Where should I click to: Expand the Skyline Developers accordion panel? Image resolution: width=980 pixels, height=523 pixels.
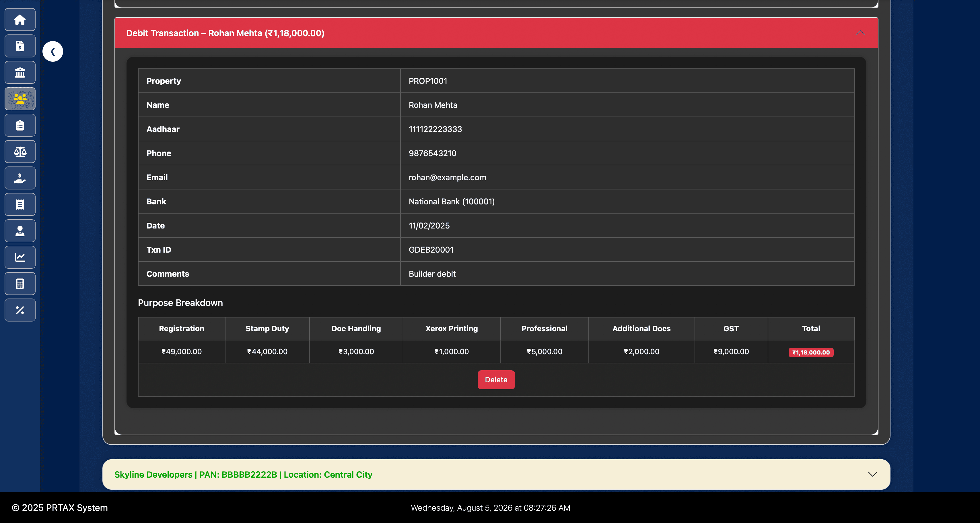pos(496,474)
